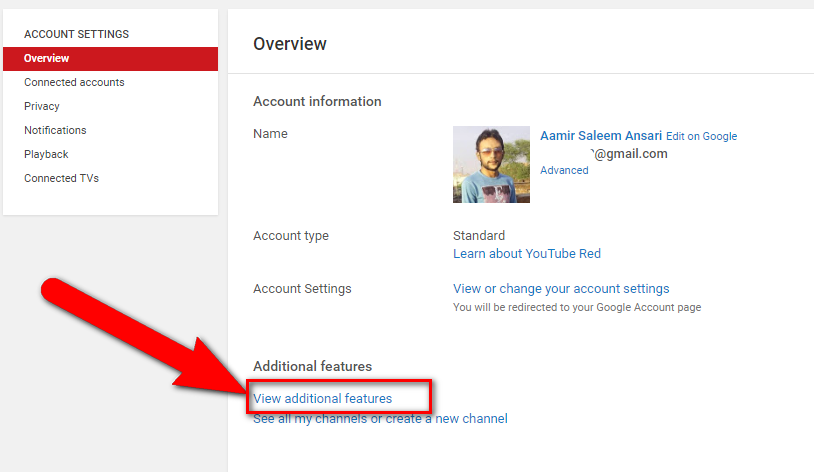The height and width of the screenshot is (472, 814).
Task: Click the Overview page title
Action: (290, 44)
